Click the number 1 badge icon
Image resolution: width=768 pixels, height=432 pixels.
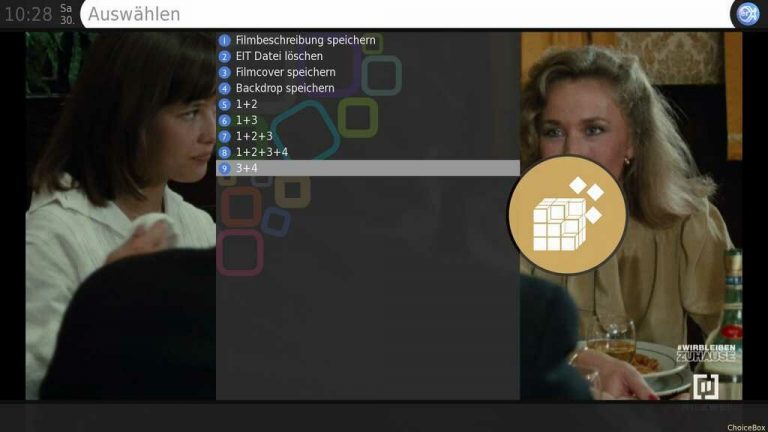[x=224, y=41]
